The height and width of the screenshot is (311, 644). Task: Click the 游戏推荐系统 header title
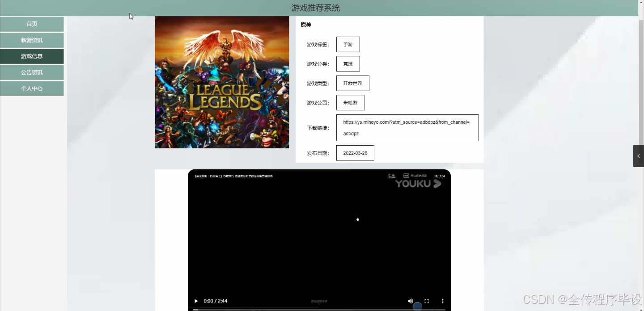(x=316, y=8)
